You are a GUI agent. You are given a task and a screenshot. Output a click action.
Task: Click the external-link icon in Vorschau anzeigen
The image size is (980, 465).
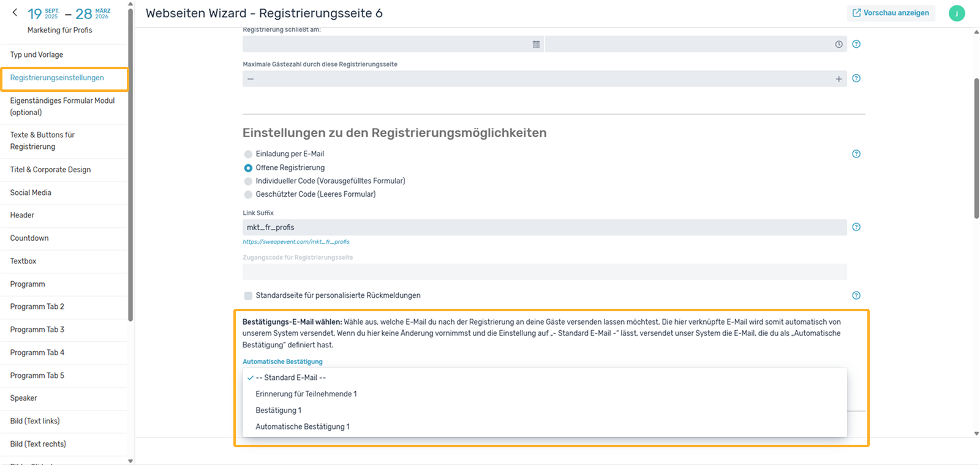click(x=857, y=13)
